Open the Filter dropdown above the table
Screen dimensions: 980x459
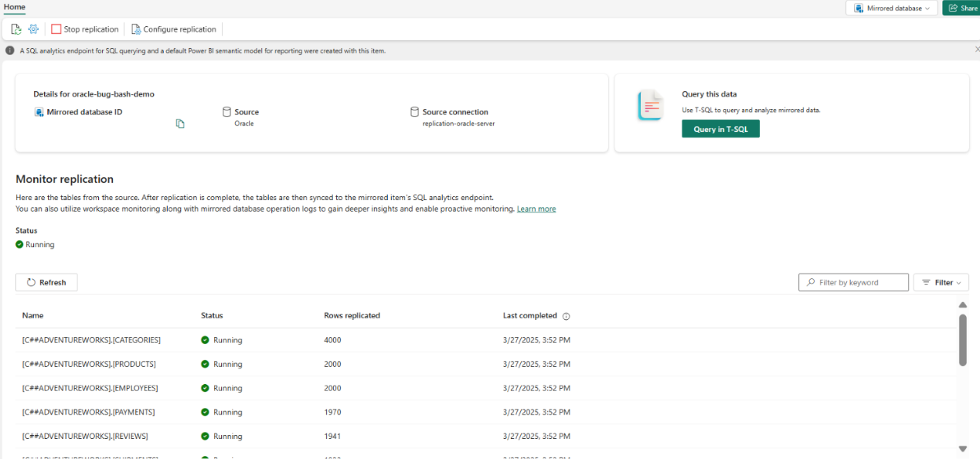click(x=941, y=282)
